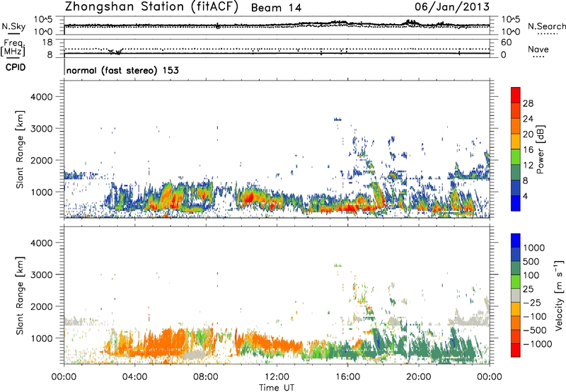The width and height of the screenshot is (566, 392).
Task: Click the '16' Power colorbar tick label
Action: (x=528, y=149)
